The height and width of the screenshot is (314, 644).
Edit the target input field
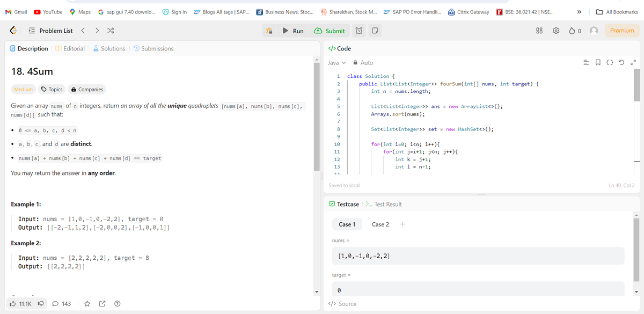coord(478,289)
